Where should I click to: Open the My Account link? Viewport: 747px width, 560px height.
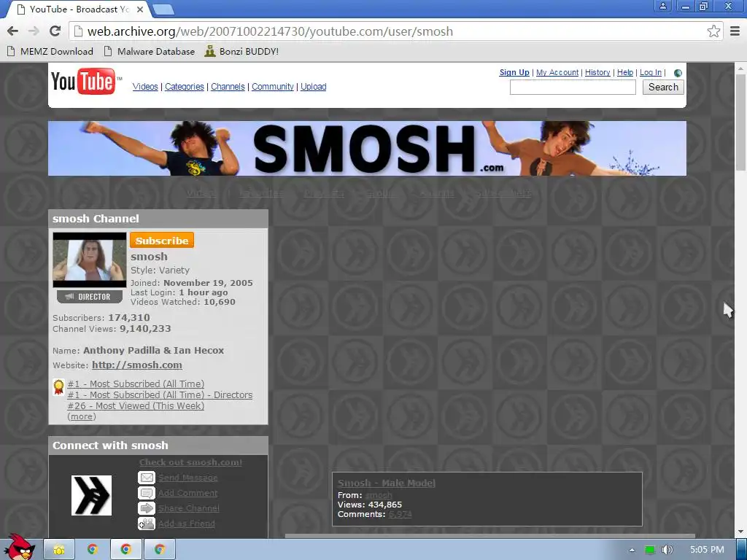click(x=557, y=72)
